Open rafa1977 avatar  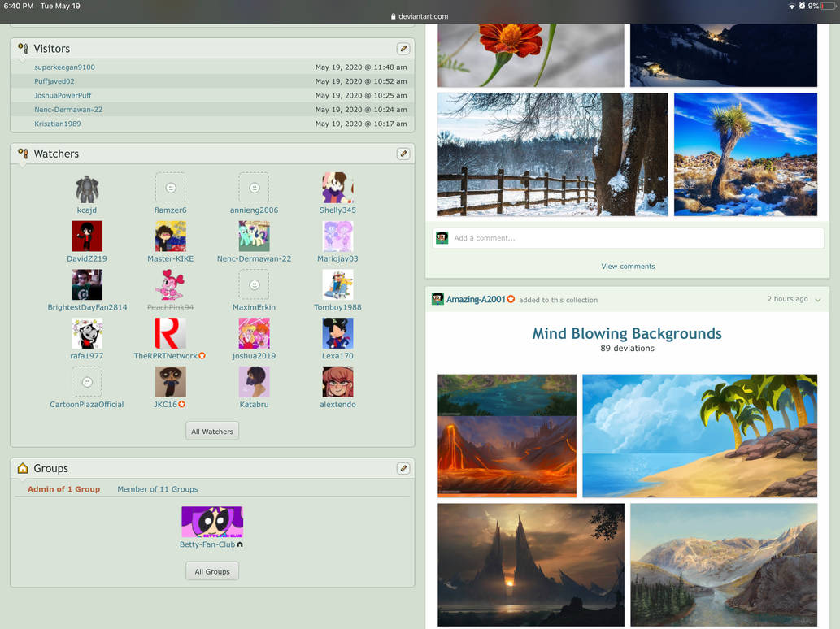[x=87, y=333]
